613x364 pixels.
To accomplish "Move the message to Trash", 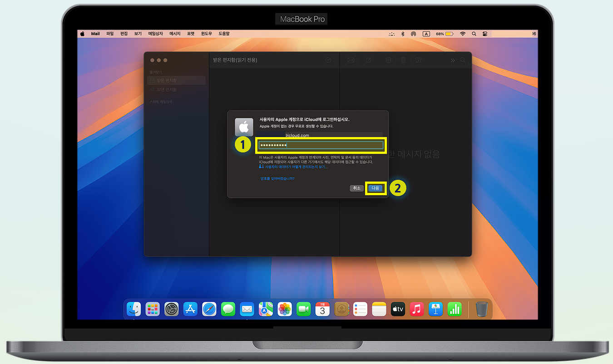I will tap(403, 60).
